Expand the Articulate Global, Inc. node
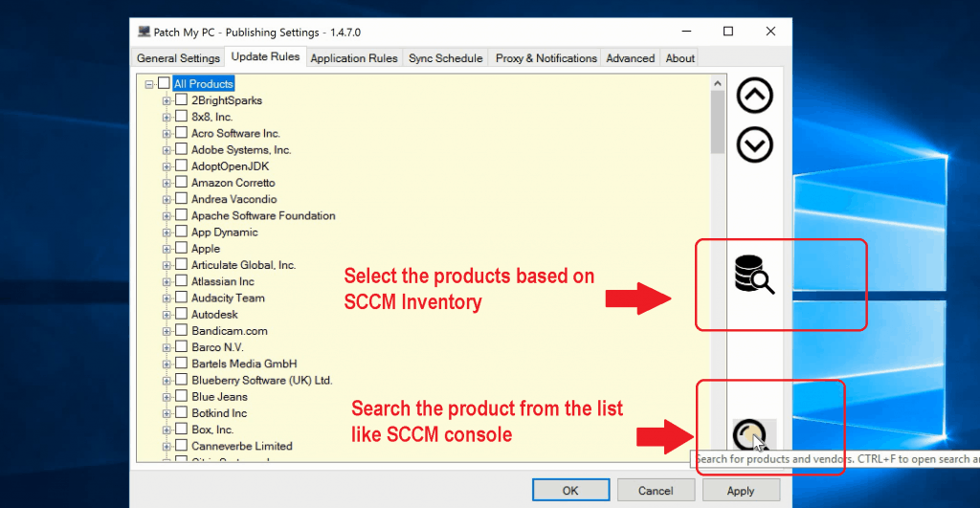 pos(167,266)
